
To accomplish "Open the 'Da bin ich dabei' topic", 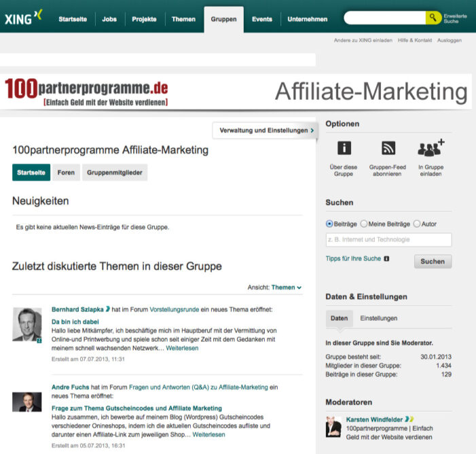I will 75,321.
